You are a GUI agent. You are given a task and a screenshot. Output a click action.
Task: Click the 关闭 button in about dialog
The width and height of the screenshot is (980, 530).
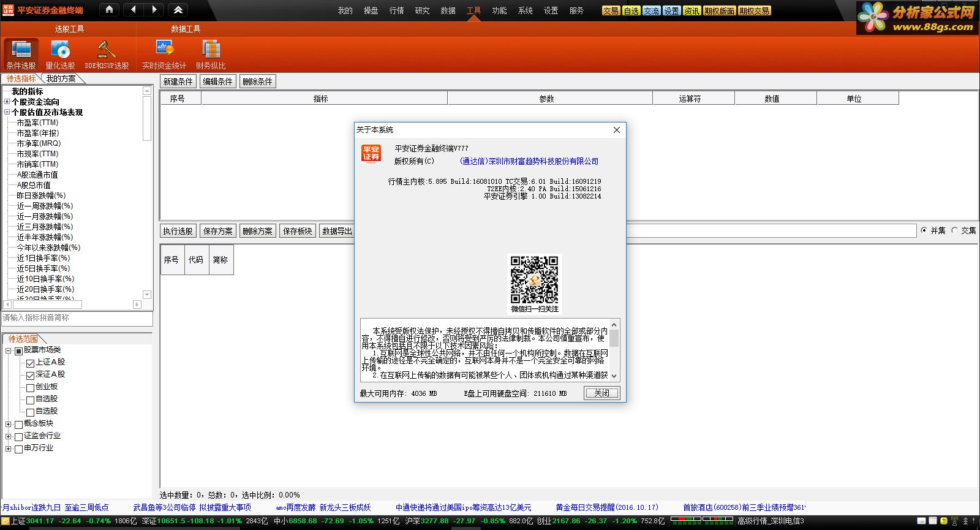(602, 393)
